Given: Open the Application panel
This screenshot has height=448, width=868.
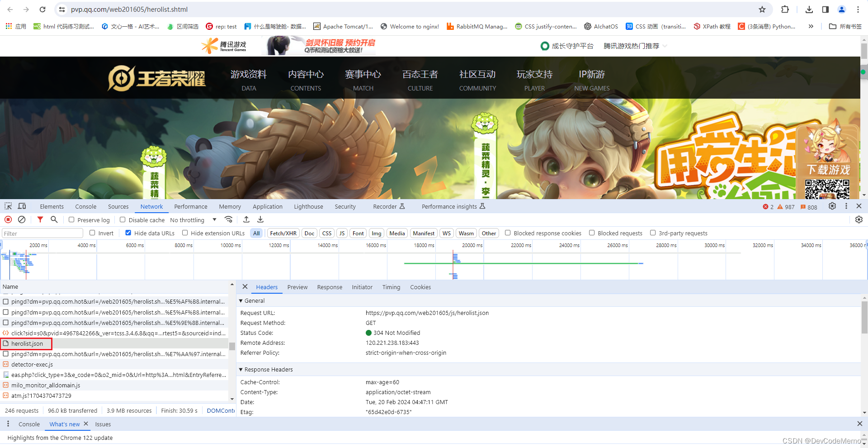Looking at the screenshot, I should click(268, 206).
